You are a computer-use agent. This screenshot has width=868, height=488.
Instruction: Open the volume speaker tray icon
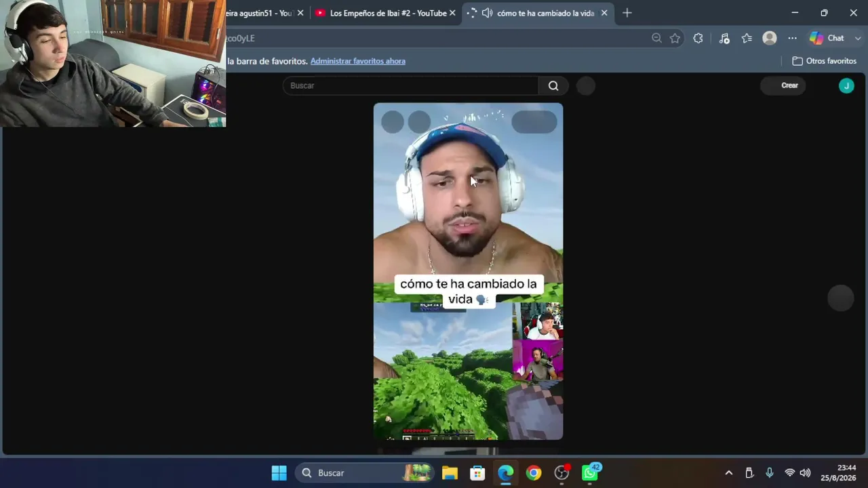click(806, 473)
